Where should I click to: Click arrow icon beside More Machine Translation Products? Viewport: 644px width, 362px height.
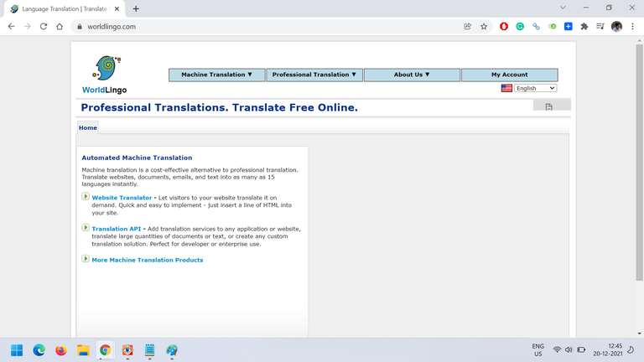coord(86,259)
